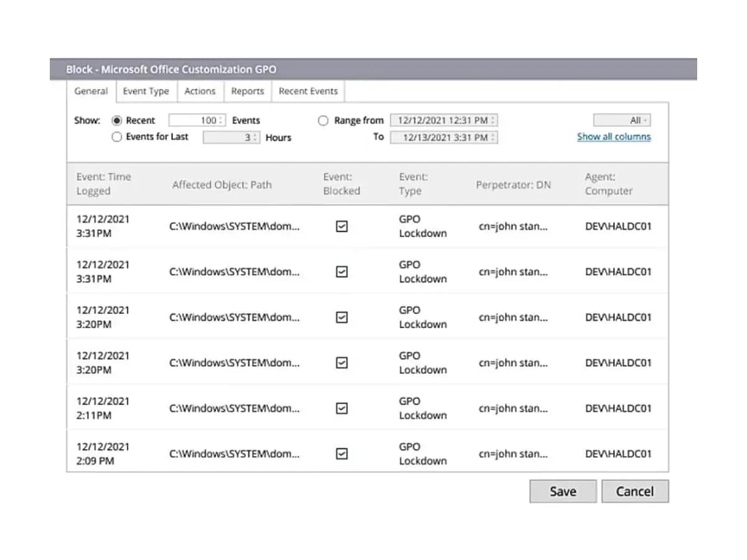The image size is (747, 560).
Task: Select the 12/12/2021 2:11PM time cell
Action: click(x=103, y=408)
